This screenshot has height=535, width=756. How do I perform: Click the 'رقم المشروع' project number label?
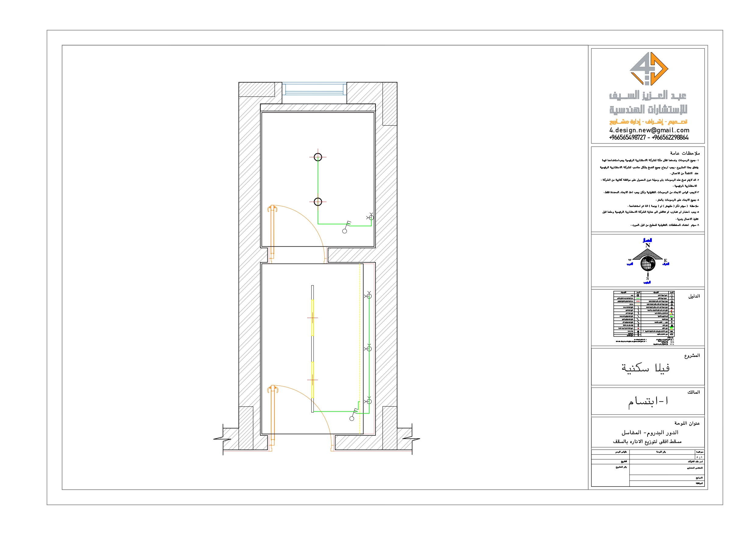pos(621,467)
